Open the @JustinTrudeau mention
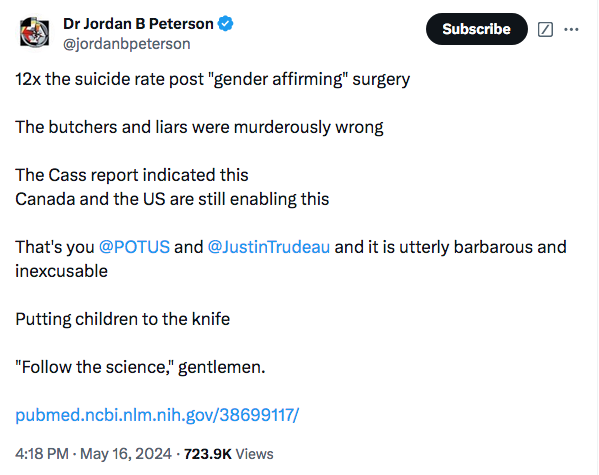The height and width of the screenshot is (475, 599). 269,247
